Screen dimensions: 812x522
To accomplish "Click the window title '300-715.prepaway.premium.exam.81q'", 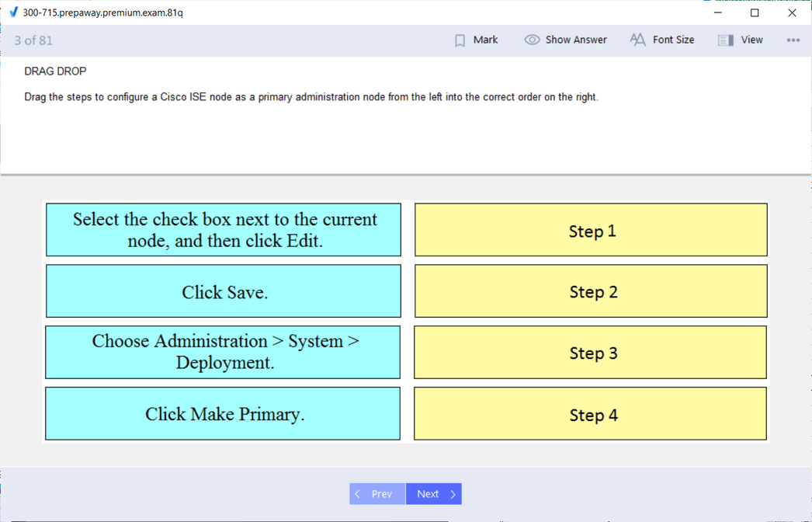I will (x=102, y=12).
